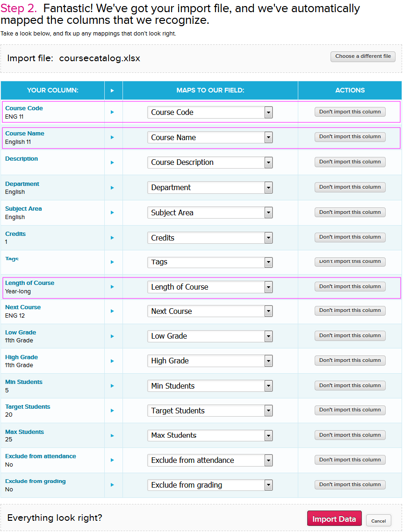
Task: Click the arrow icon in the table header
Action: pyautogui.click(x=112, y=91)
